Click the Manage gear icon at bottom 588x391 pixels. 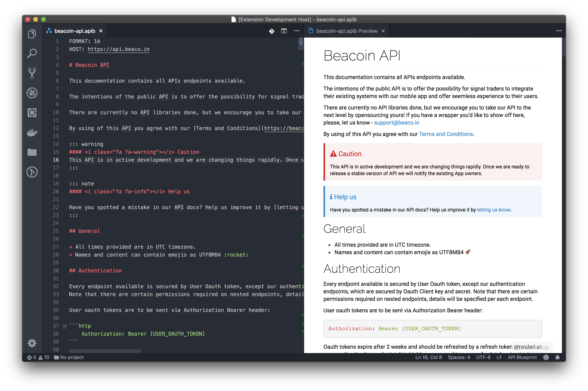(32, 343)
